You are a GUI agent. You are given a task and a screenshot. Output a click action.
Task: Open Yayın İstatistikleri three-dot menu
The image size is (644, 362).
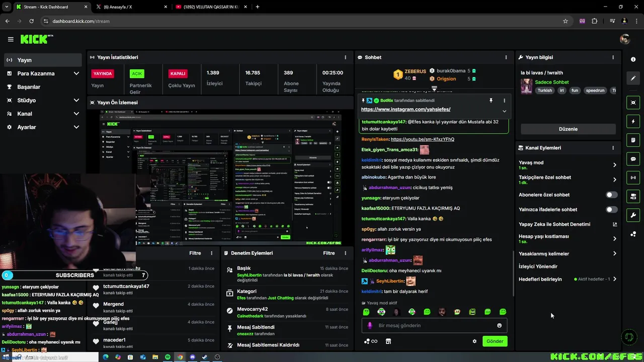(x=345, y=57)
